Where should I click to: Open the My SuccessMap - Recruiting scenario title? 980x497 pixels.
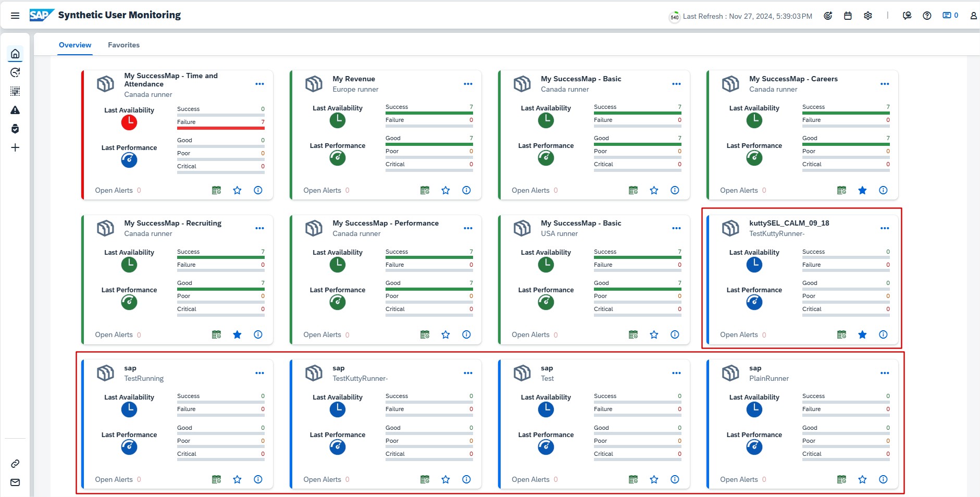tap(172, 223)
